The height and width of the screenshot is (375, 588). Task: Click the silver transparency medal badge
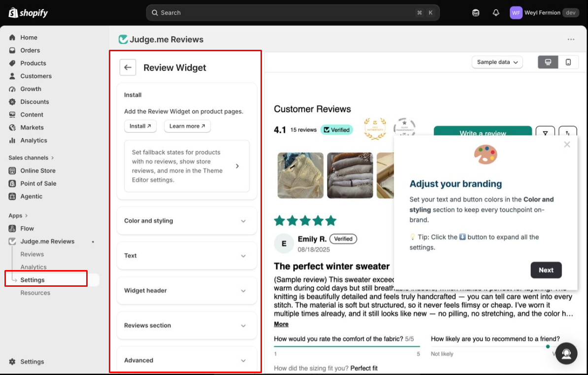pyautogui.click(x=404, y=127)
